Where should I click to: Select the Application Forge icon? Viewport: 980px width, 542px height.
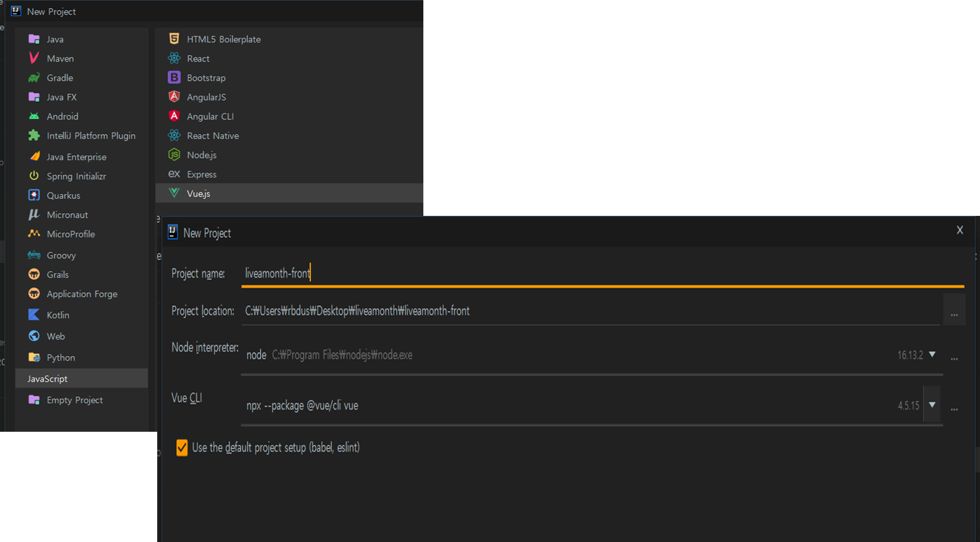coord(34,294)
